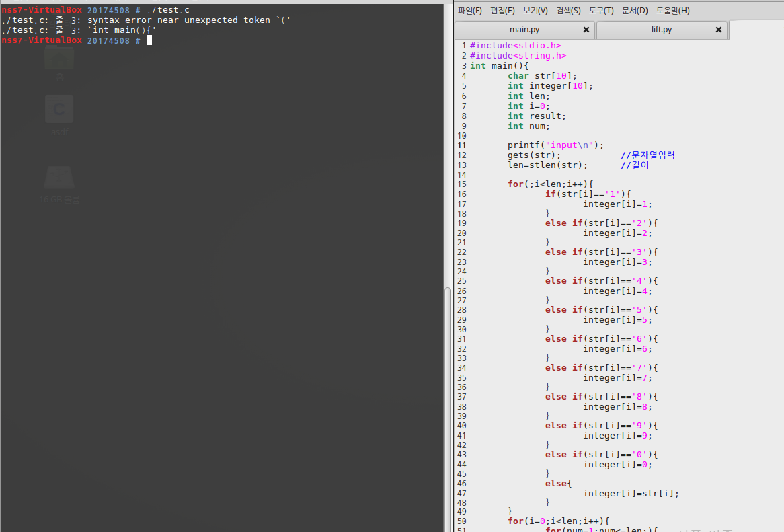Image resolution: width=784 pixels, height=532 pixels.
Task: Click the 'int main(){' line in editor
Action: (x=499, y=65)
